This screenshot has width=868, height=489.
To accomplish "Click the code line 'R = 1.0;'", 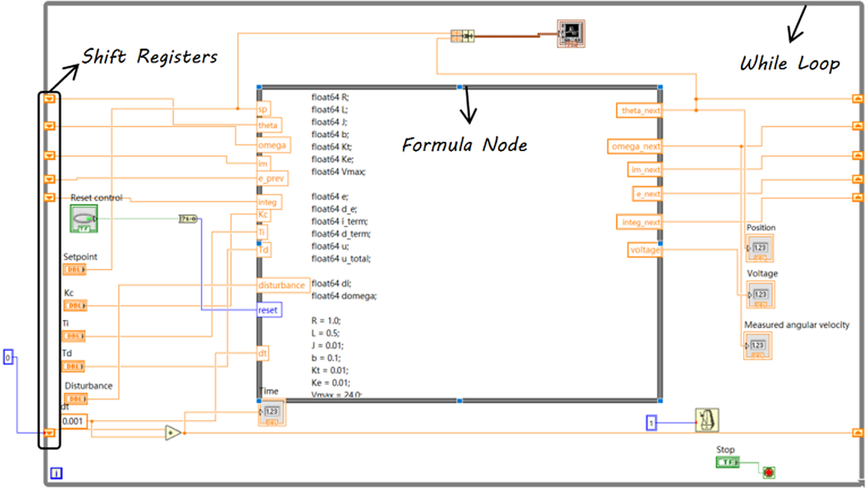I will pyautogui.click(x=326, y=321).
